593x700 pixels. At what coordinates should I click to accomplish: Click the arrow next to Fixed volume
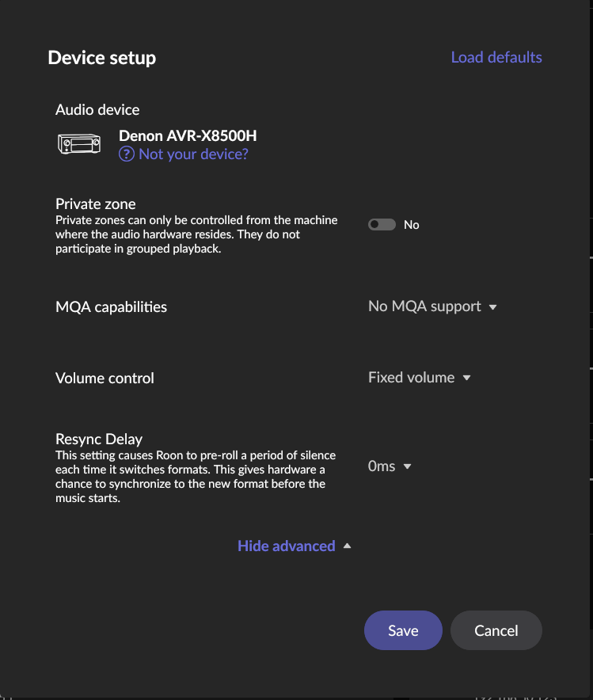[x=466, y=379]
